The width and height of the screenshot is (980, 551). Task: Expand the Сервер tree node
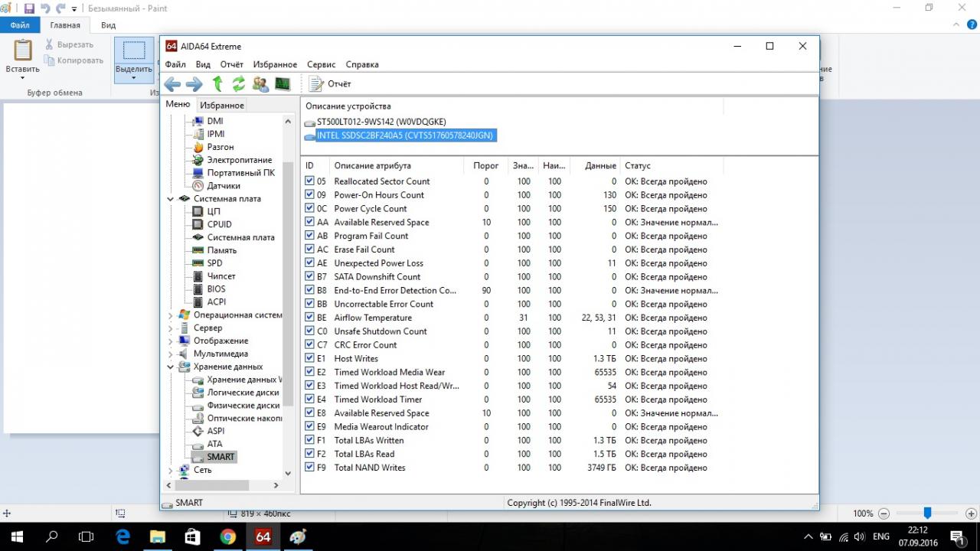171,328
